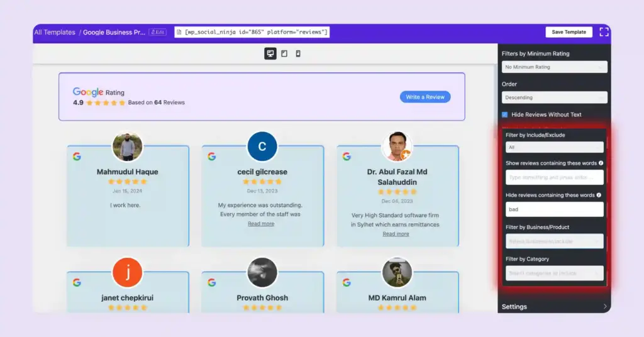Screen dimensions: 644x337
Task: Open Filters by Minimum Rating dropdown
Action: [x=555, y=67]
